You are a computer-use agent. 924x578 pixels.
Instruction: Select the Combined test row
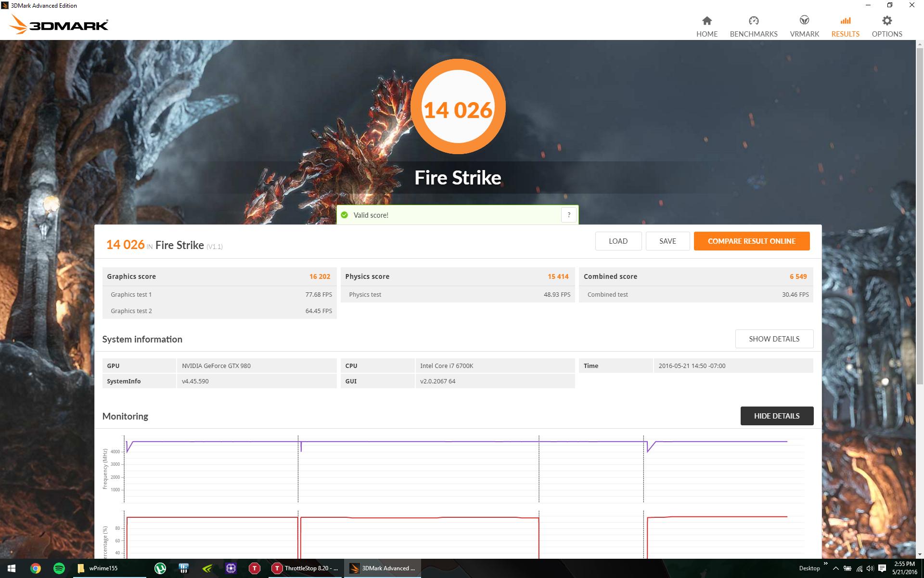click(x=696, y=294)
